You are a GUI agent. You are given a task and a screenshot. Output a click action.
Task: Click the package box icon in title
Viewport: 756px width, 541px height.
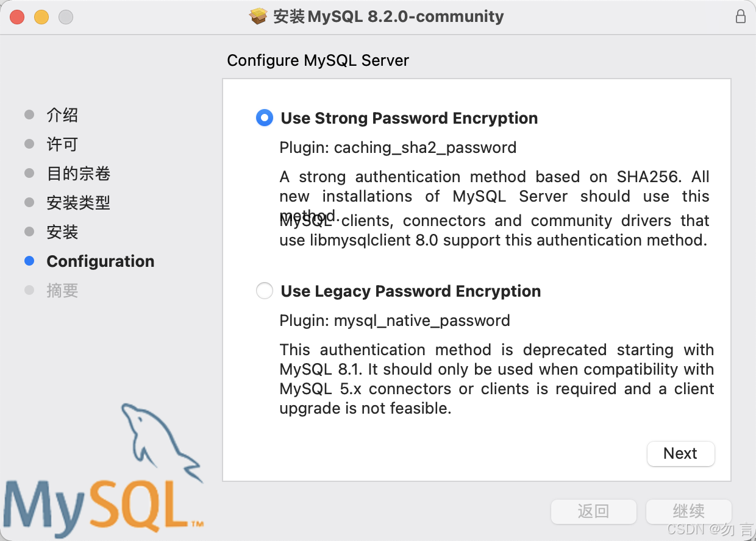pos(259,16)
